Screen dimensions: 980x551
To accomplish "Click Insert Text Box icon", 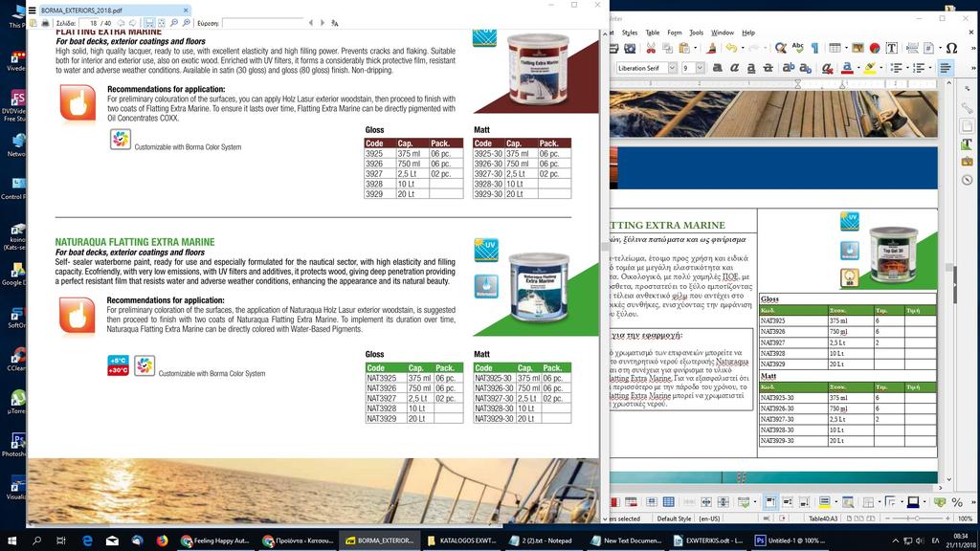I will [x=892, y=48].
